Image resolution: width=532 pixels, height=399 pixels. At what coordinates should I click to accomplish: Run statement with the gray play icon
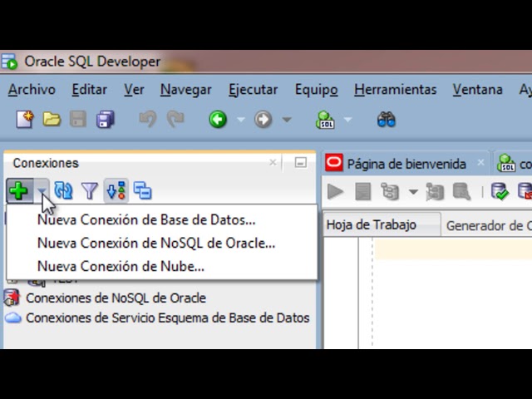[x=335, y=192]
